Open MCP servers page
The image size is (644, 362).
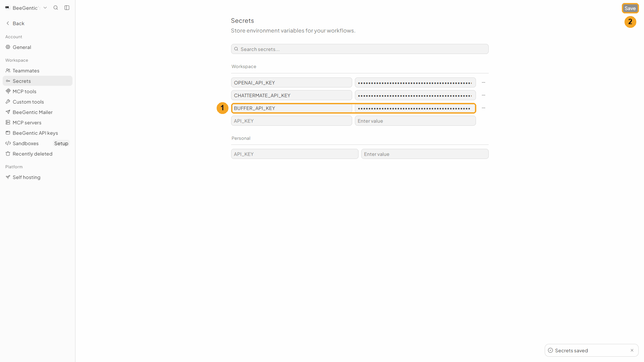coord(38,123)
